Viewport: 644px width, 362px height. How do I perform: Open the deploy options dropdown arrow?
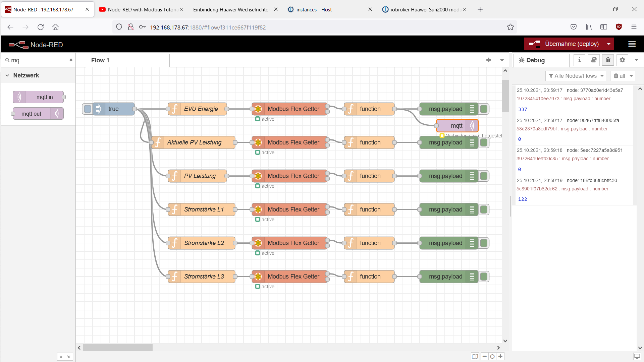coord(609,44)
